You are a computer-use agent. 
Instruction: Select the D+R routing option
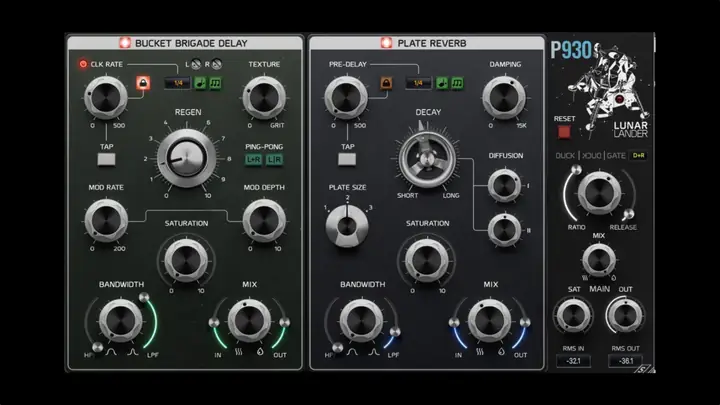(639, 156)
